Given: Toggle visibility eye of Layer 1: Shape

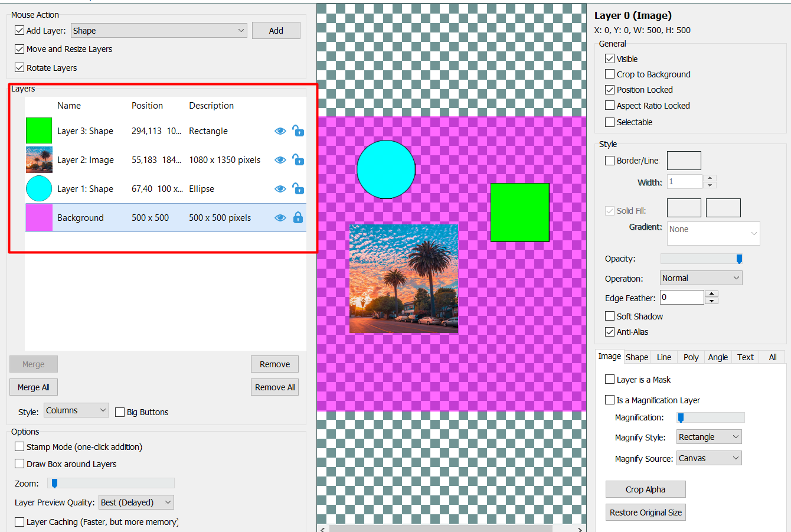Looking at the screenshot, I should pos(280,189).
